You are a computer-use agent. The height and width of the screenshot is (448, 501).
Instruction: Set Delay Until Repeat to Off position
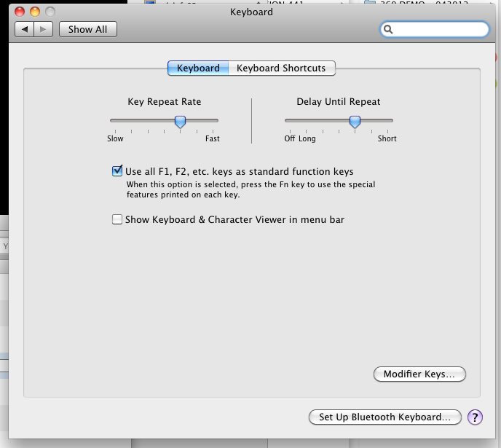tap(290, 121)
